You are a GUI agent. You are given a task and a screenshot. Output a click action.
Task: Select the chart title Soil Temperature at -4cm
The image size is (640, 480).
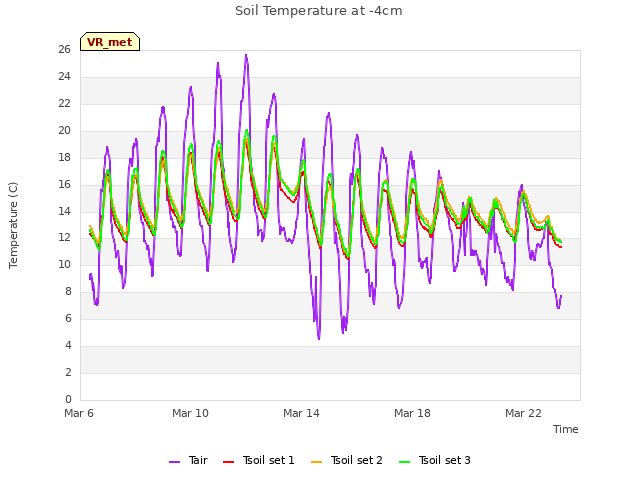(318, 11)
